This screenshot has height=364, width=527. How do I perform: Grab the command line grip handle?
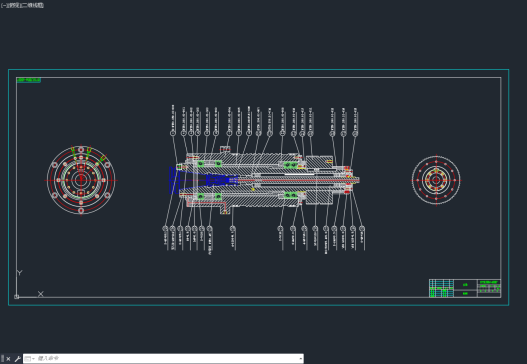point(2,359)
